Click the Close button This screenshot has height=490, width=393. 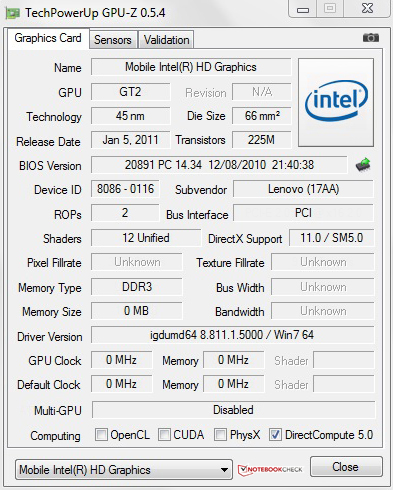pos(346,467)
